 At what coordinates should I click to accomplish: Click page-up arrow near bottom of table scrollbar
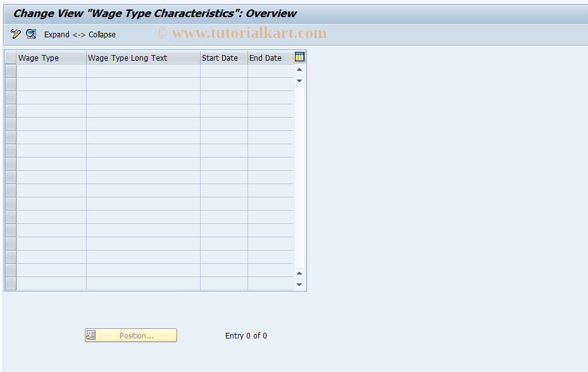[x=299, y=273]
